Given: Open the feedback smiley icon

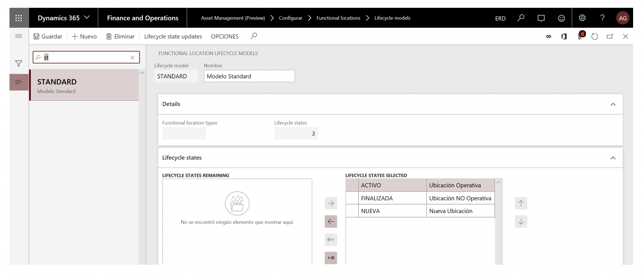Looking at the screenshot, I should [561, 18].
